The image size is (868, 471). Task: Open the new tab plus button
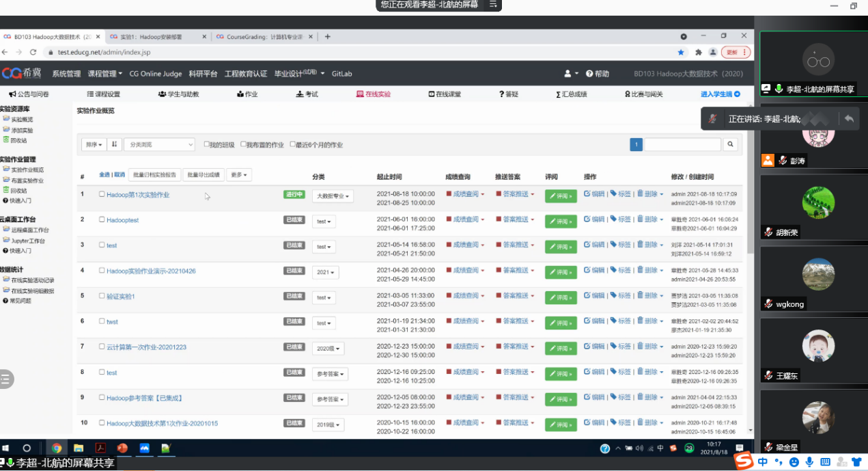(x=328, y=37)
